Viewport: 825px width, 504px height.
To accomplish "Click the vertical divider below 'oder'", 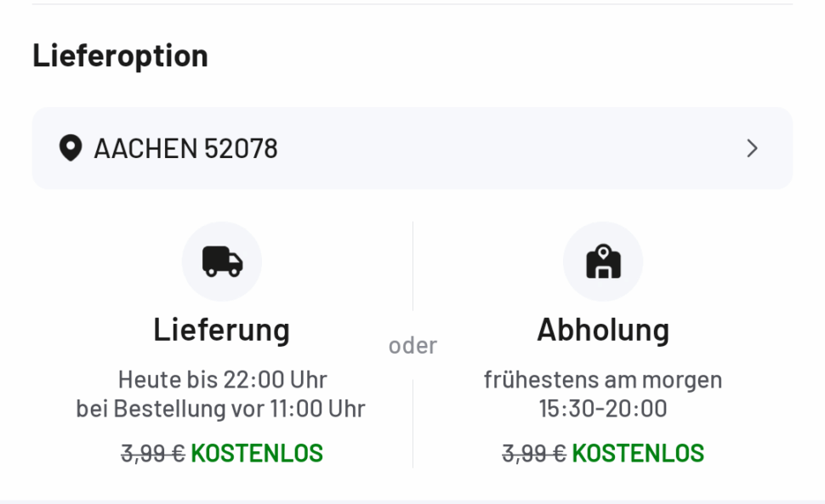I will [x=412, y=423].
